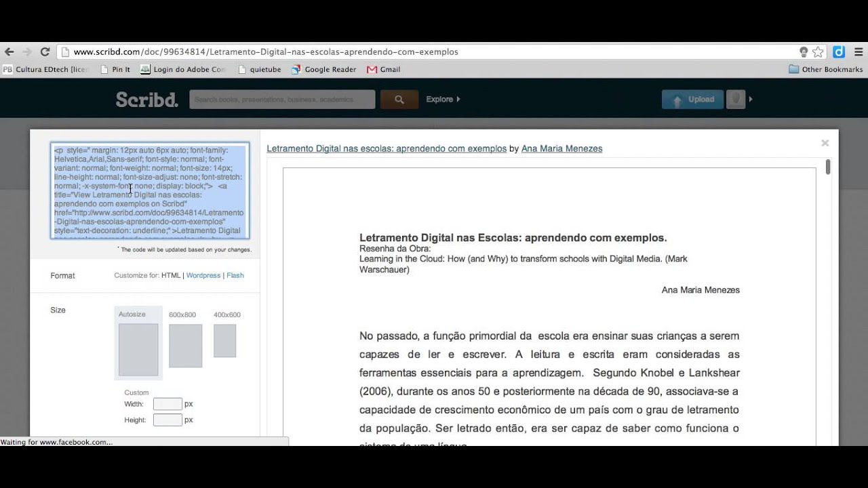This screenshot has height=488, width=868.
Task: Open Other Bookmarks folder
Action: coord(826,69)
